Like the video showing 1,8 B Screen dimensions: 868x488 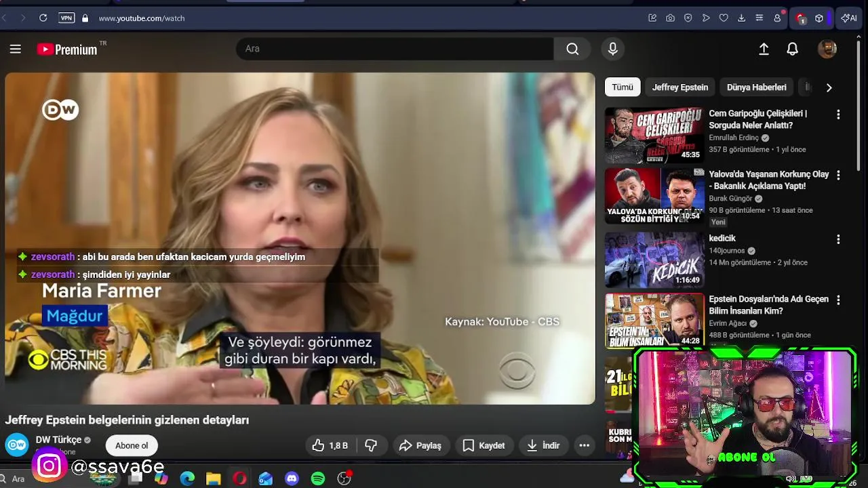pos(330,445)
